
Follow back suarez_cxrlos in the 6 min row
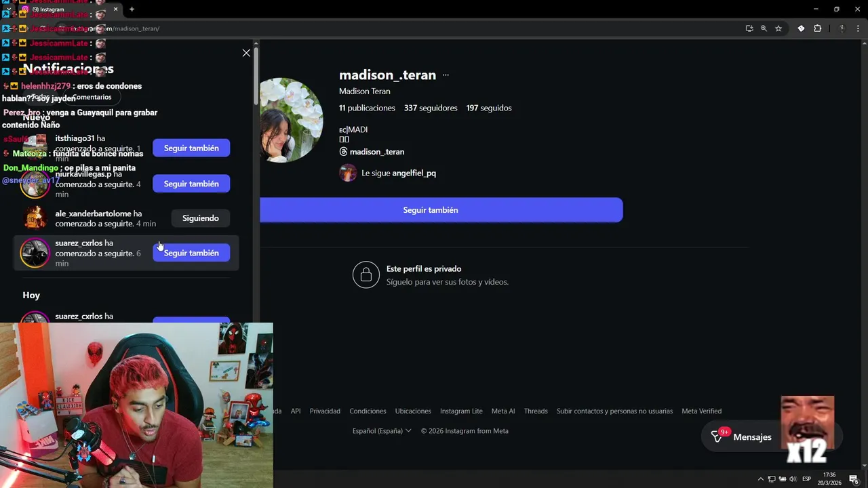[191, 253]
